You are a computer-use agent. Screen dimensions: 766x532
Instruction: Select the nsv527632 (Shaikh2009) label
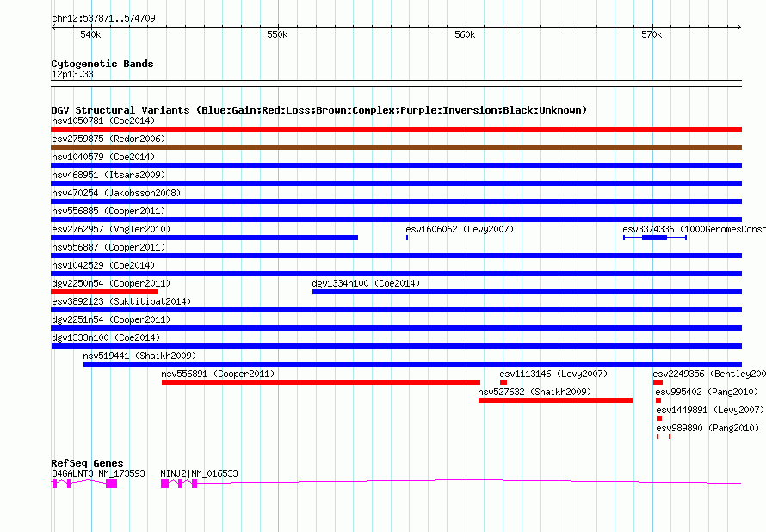pos(534,392)
